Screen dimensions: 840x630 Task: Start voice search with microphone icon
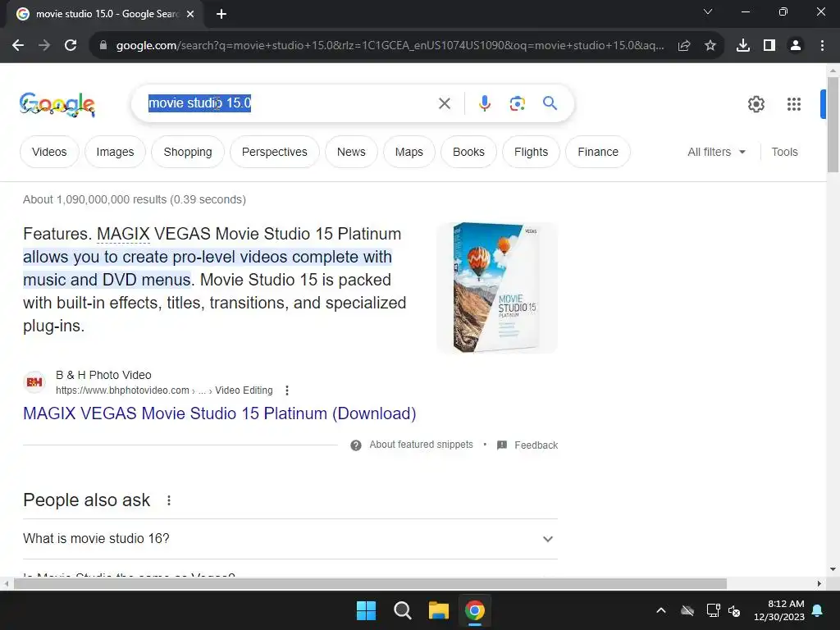coord(485,103)
